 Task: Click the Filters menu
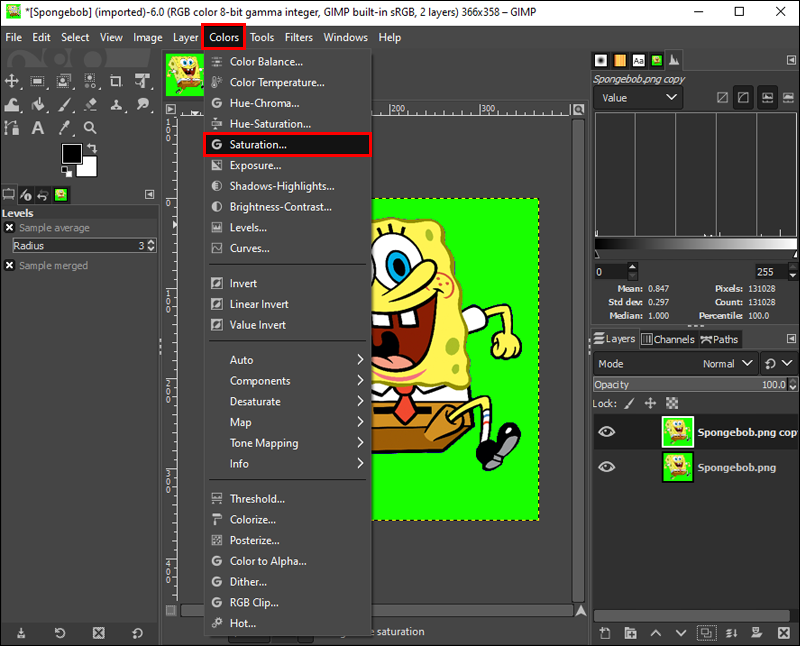[298, 37]
